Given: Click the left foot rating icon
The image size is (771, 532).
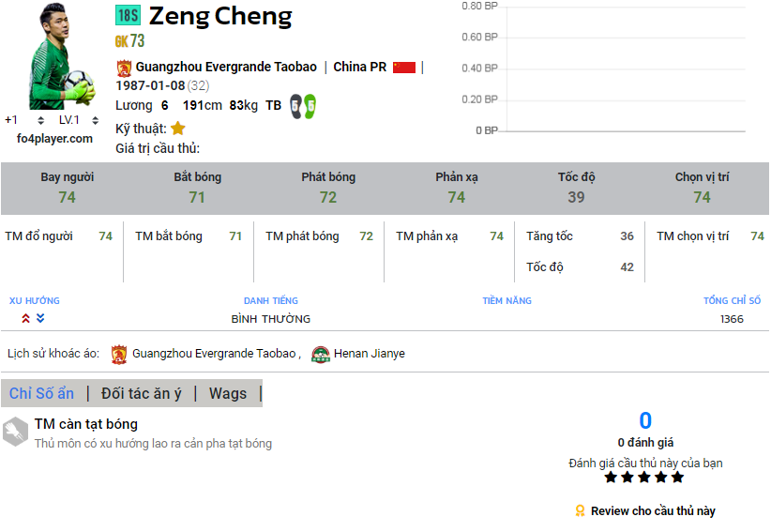Looking at the screenshot, I should [295, 106].
